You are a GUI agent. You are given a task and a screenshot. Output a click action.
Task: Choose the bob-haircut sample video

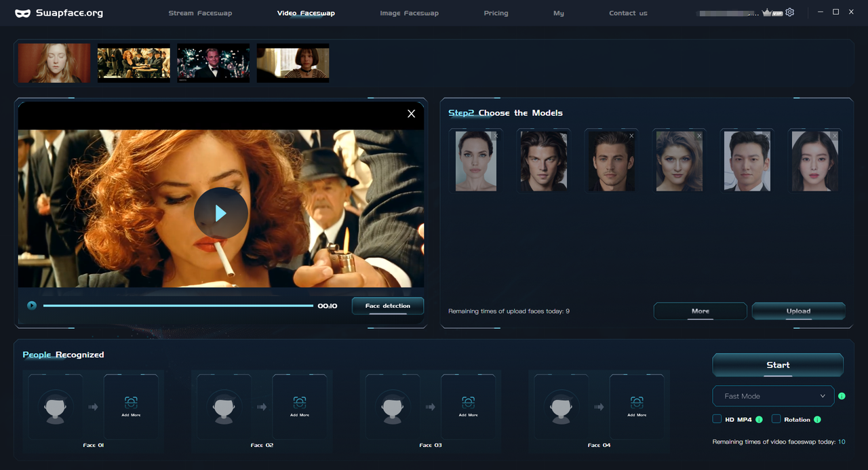tap(293, 63)
